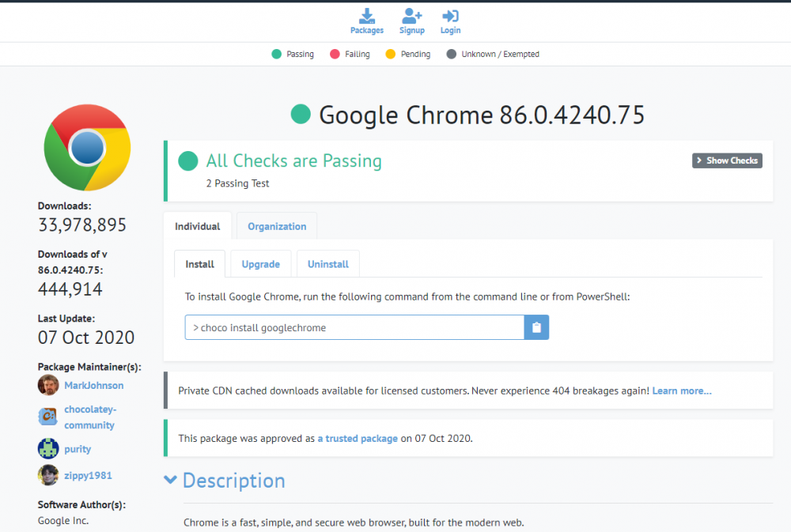Select the Uninstall tab
Viewport: 791px width, 532px height.
328,264
